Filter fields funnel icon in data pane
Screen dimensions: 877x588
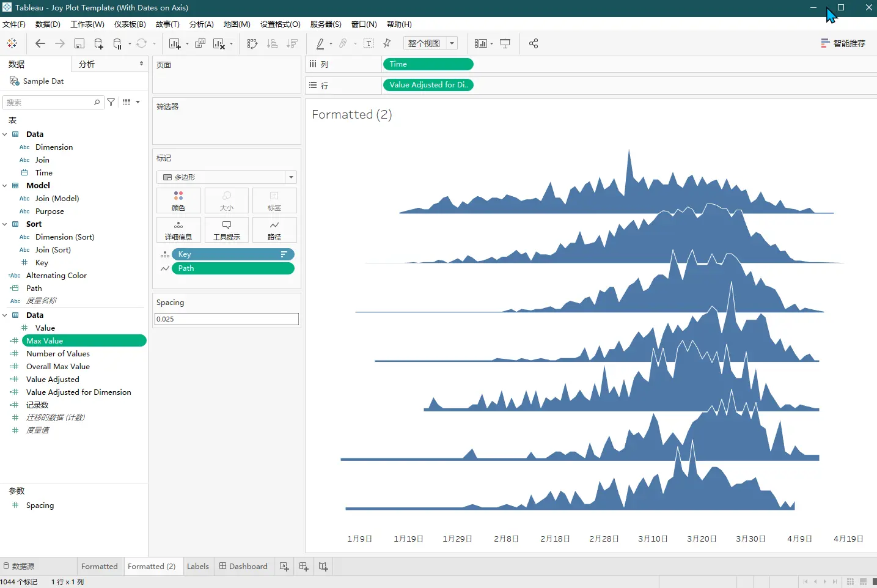pos(111,102)
